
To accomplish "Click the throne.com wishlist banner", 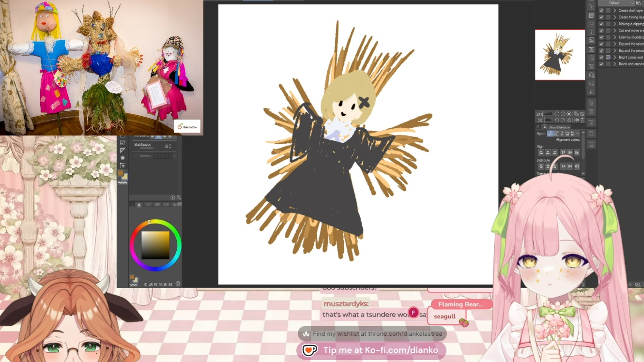I will point(372,333).
